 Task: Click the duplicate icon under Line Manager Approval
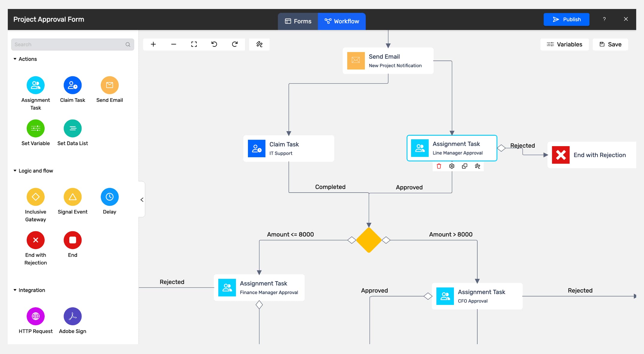point(465,166)
